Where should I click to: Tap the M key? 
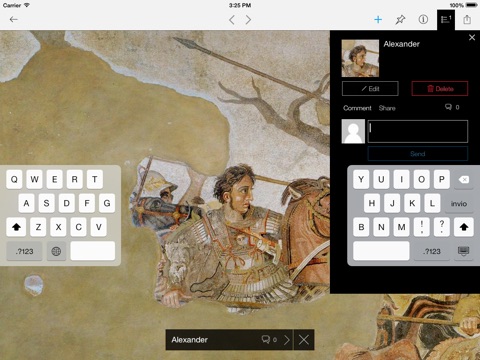pos(401,227)
